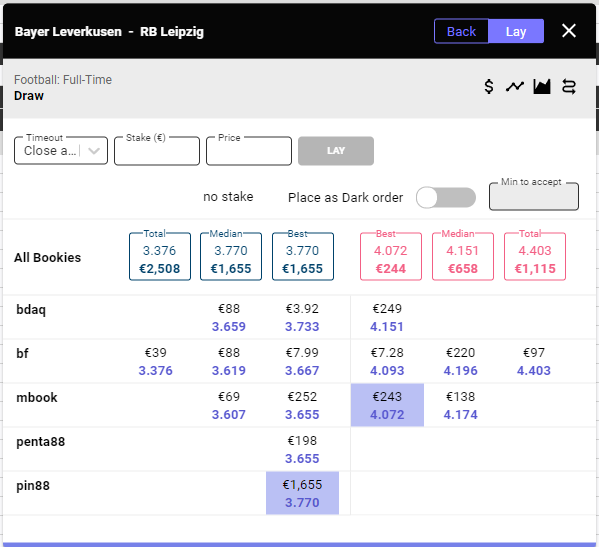Click bdaq price 3.659
The image size is (599, 547).
coord(229,327)
